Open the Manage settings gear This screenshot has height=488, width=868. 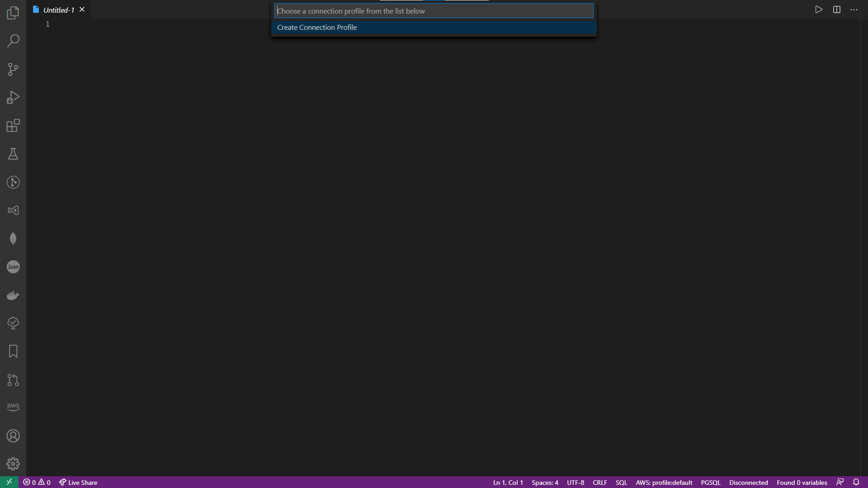pyautogui.click(x=13, y=464)
